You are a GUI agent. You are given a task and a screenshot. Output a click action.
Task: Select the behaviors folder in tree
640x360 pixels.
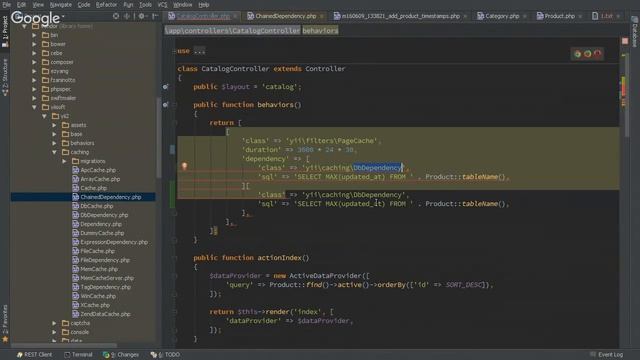82,143
